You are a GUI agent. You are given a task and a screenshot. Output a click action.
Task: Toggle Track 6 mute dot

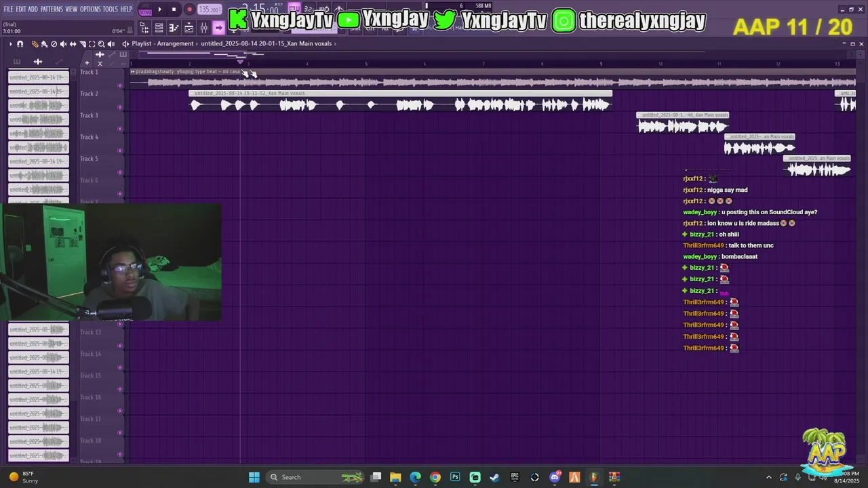click(x=120, y=194)
